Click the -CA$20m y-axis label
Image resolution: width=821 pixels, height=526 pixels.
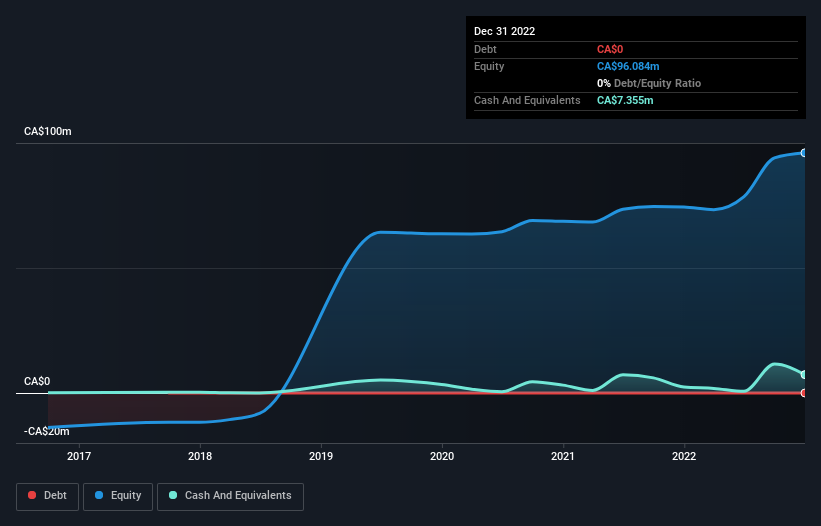(x=47, y=431)
